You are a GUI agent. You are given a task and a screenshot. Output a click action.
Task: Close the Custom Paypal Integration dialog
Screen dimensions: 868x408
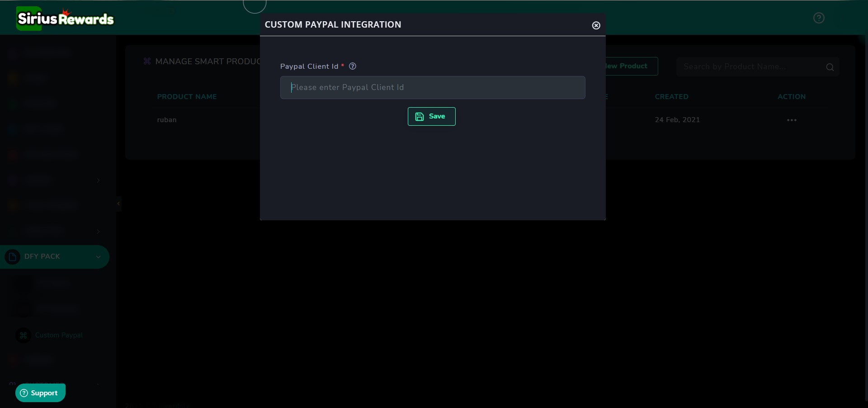596,25
